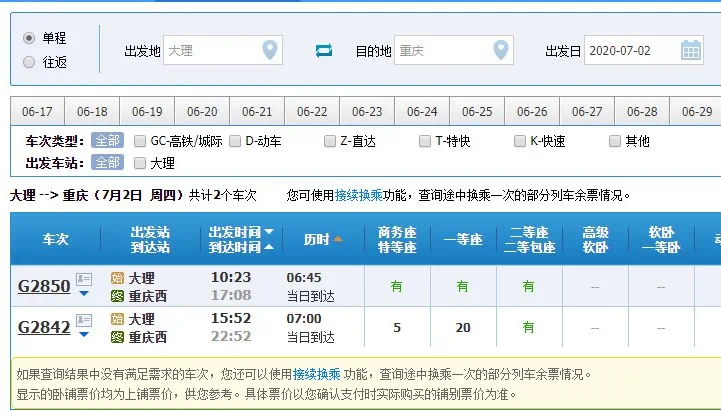
Task: Select the 06-22 date tab
Action: pyautogui.click(x=312, y=111)
